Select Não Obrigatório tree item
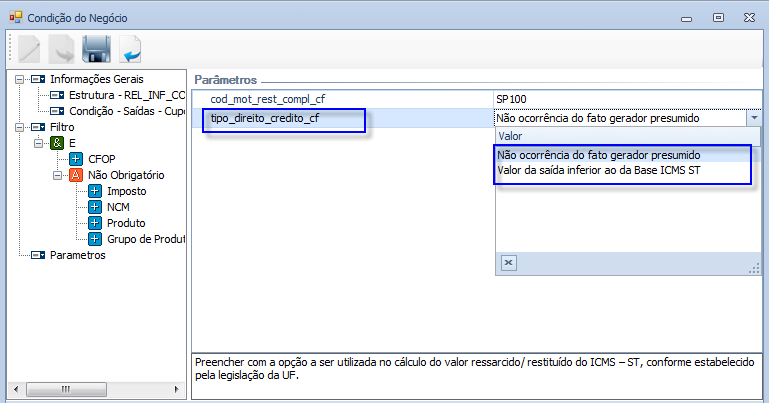The image size is (769, 403). [126, 175]
